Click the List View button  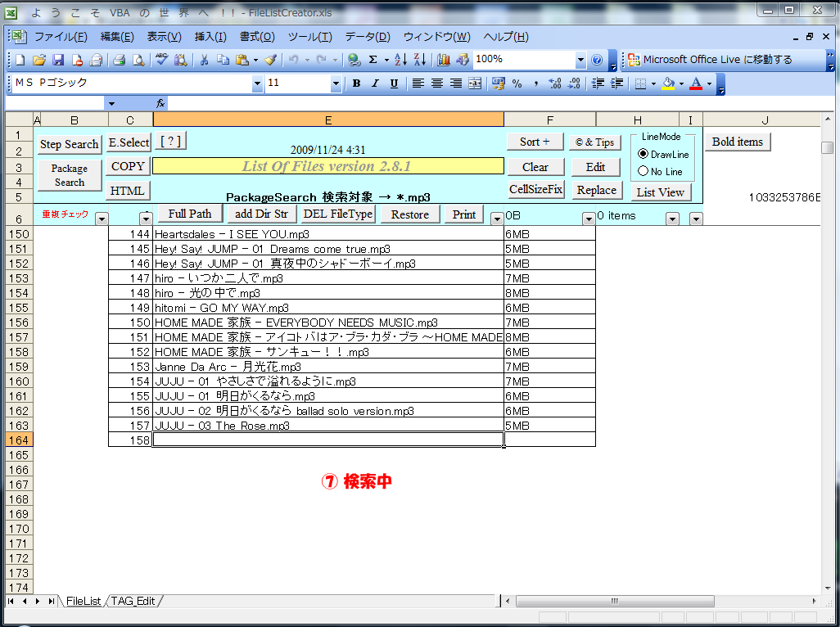pos(660,192)
